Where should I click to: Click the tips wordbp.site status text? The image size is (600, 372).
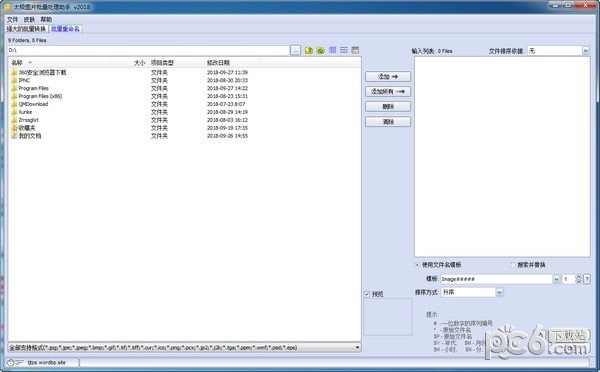pyautogui.click(x=46, y=362)
